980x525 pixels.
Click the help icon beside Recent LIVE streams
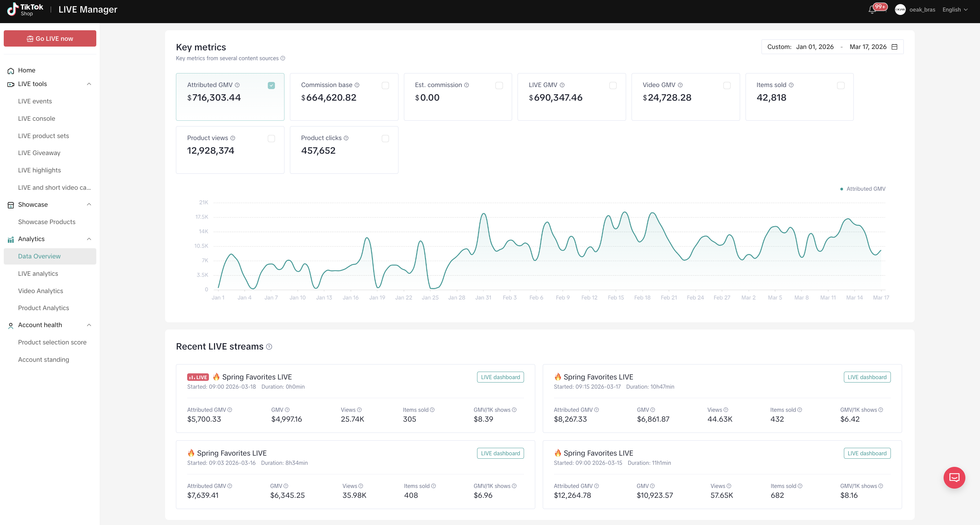tap(269, 347)
